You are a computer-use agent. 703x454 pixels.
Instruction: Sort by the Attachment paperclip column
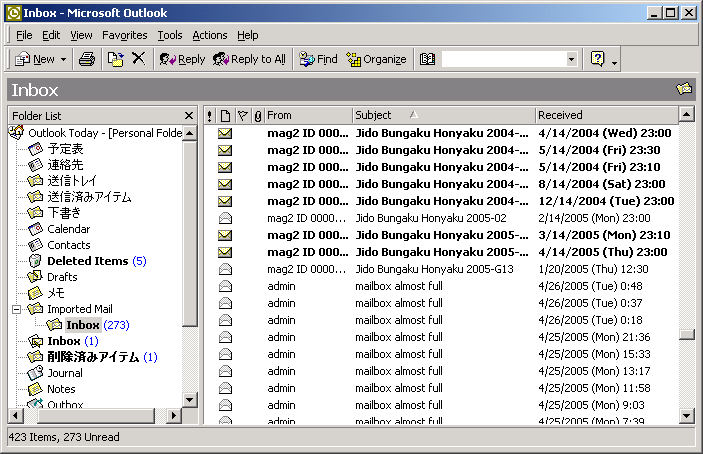click(257, 115)
